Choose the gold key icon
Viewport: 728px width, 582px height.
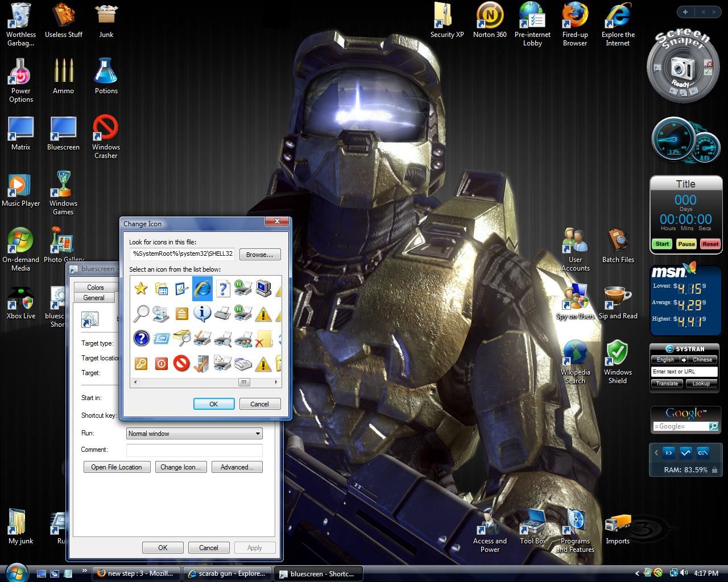141,363
